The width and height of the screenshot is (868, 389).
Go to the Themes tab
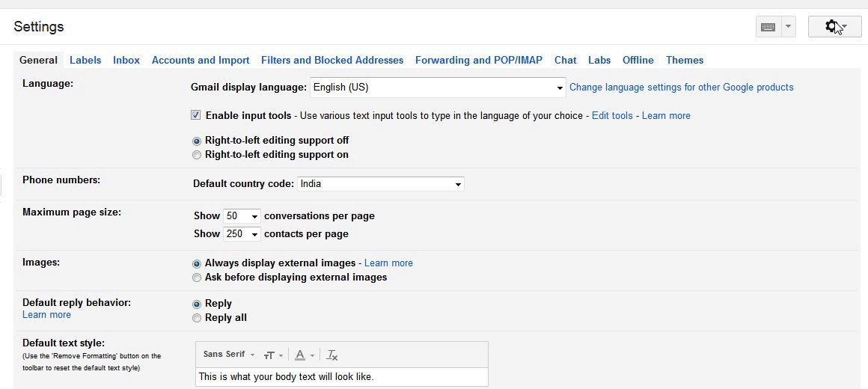[685, 60]
